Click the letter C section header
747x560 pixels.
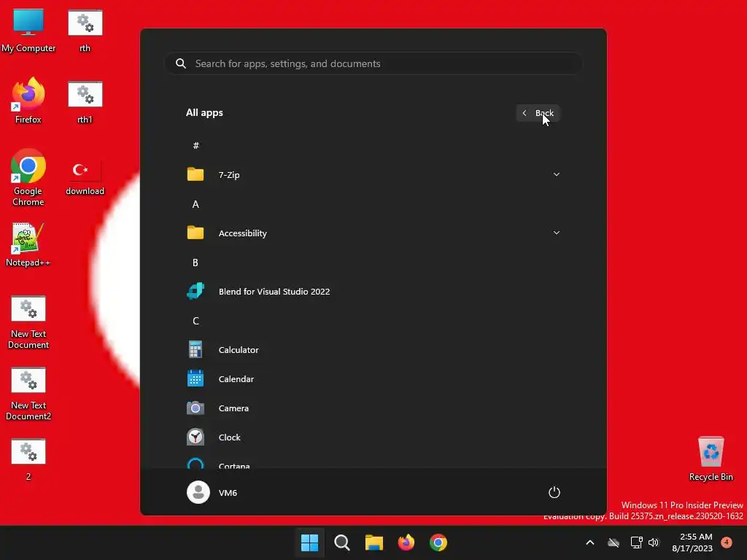pos(196,321)
